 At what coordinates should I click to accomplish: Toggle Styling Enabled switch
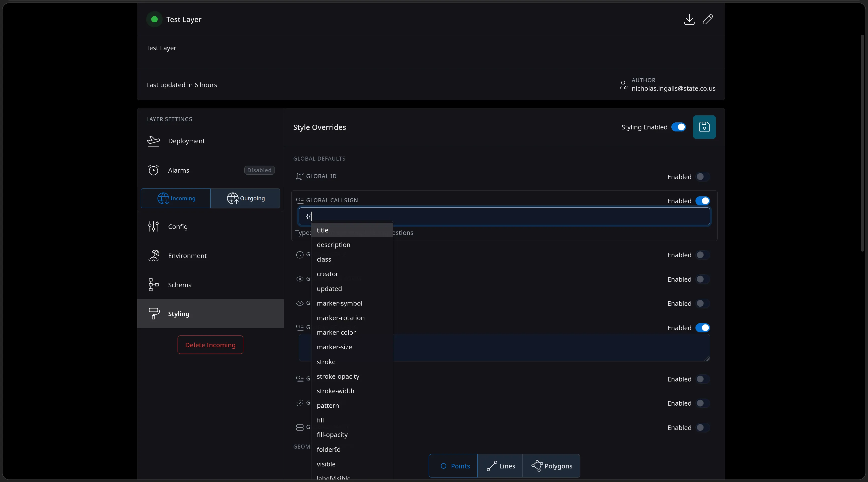(678, 127)
